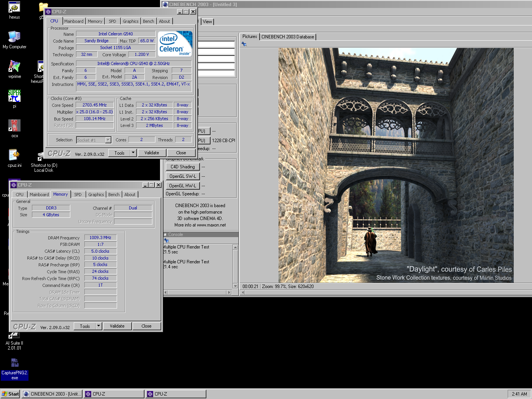Click console vertical scrollbar up arrow
The width and height of the screenshot is (532, 399).
(235, 247)
